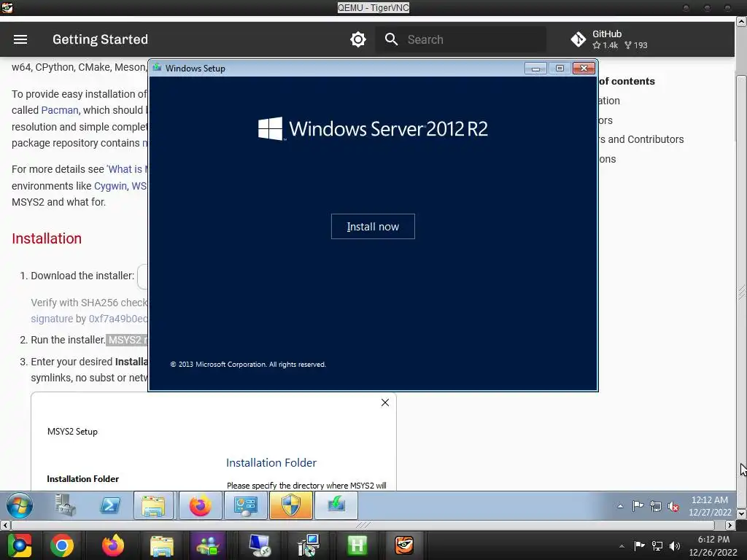Click the VNC viewer scroll-down arrow
The width and height of the screenshot is (747, 560).
[742, 514]
